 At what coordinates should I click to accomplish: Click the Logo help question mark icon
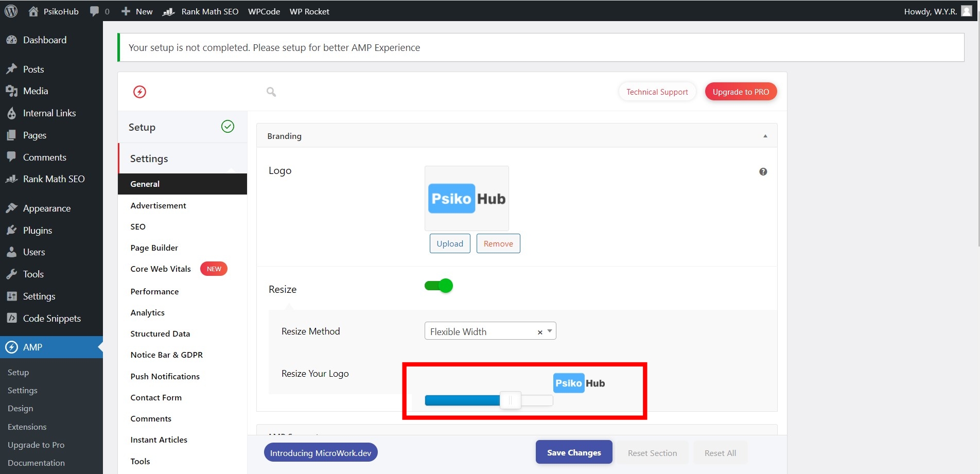(763, 171)
